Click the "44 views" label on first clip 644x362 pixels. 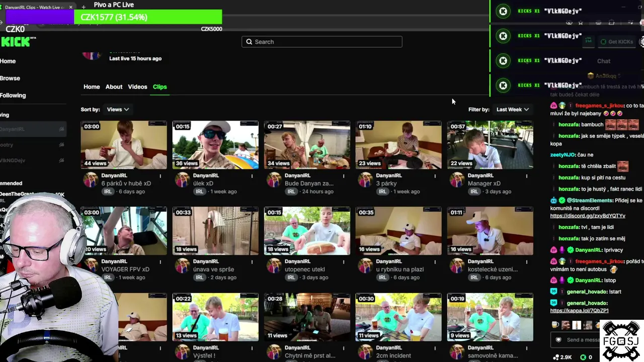[95, 163]
